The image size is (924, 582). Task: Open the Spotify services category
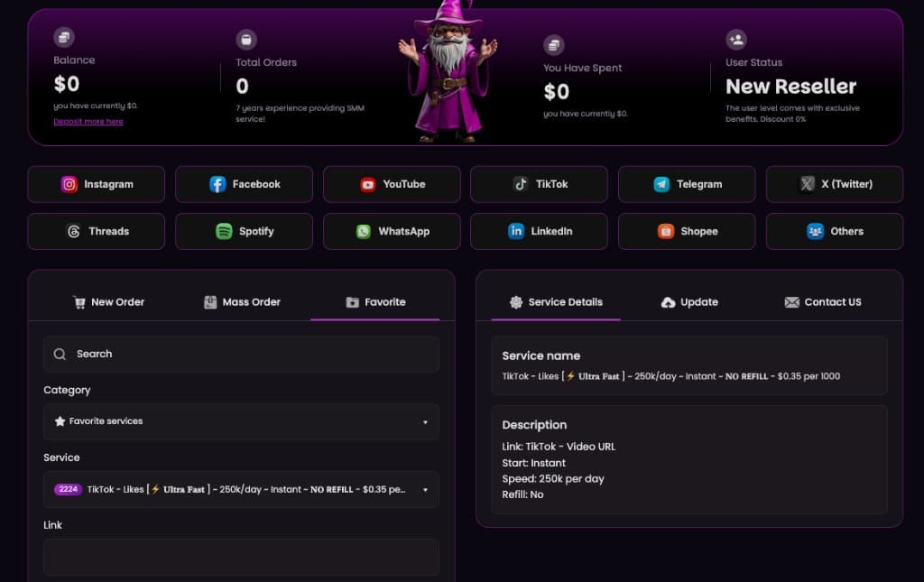click(x=244, y=232)
